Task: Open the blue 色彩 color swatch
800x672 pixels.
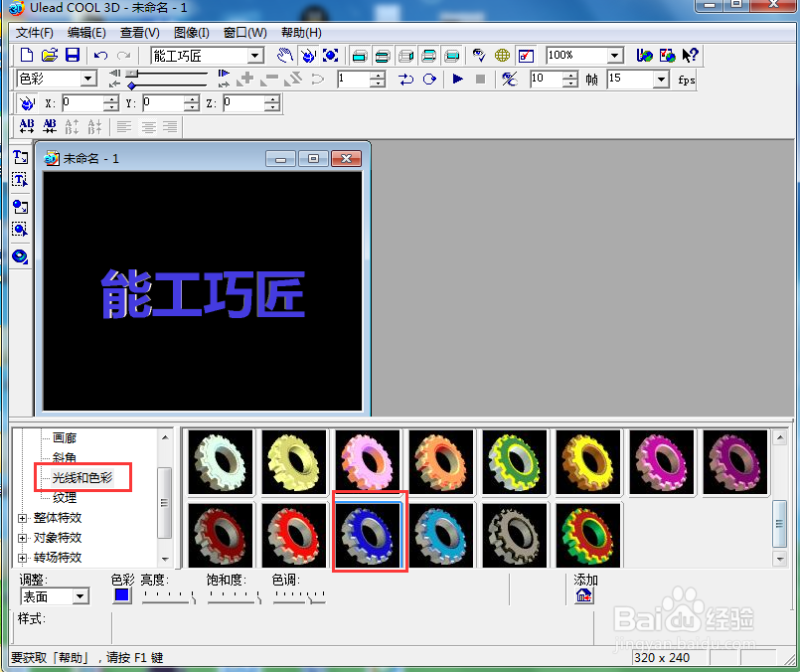Action: pos(121,594)
